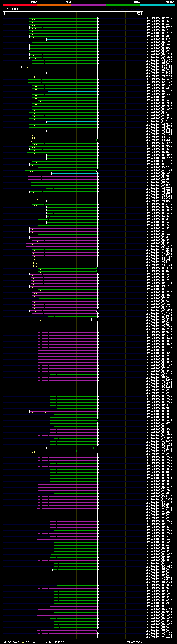Viewport: 177px width, 644px height.
Task: Open hit UniRef100_A2BCU9
Action: [x=159, y=119]
